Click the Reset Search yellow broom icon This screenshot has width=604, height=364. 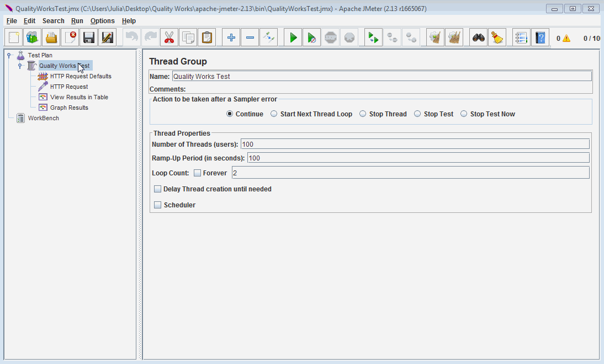tap(497, 38)
